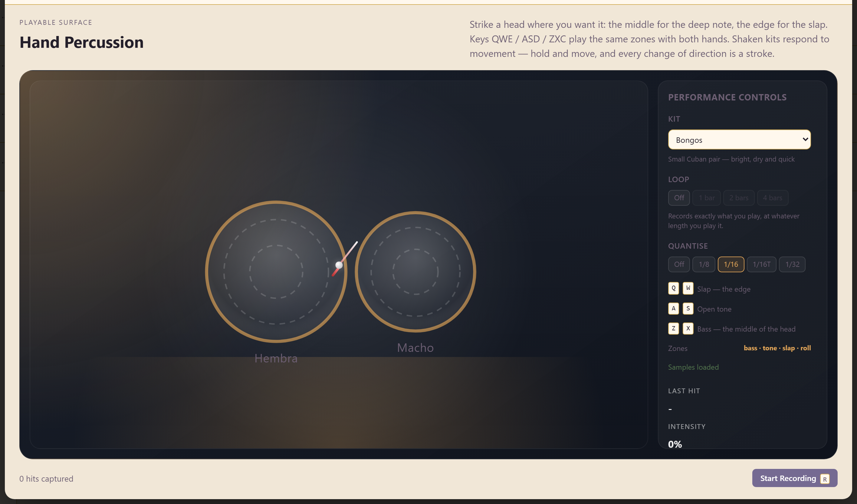Click the Hand Percussion heading

click(x=81, y=43)
